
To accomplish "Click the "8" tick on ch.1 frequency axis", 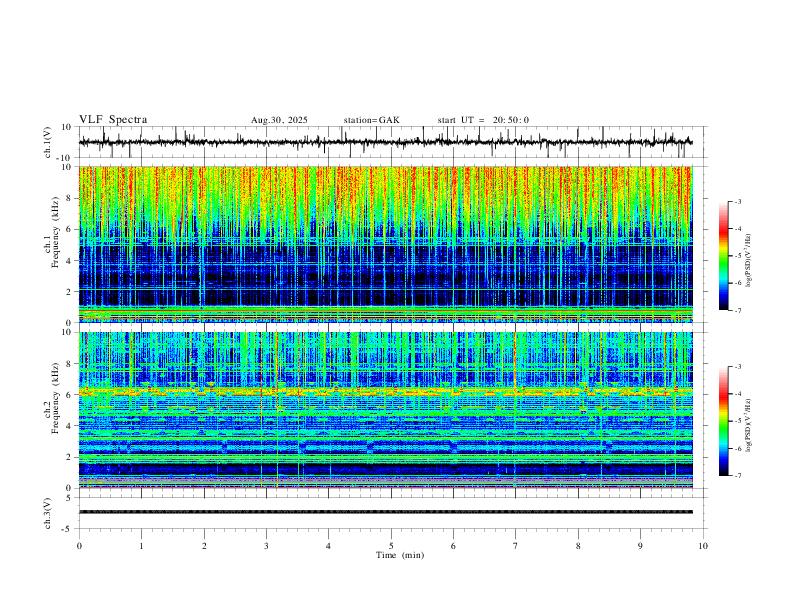I will [x=70, y=198].
